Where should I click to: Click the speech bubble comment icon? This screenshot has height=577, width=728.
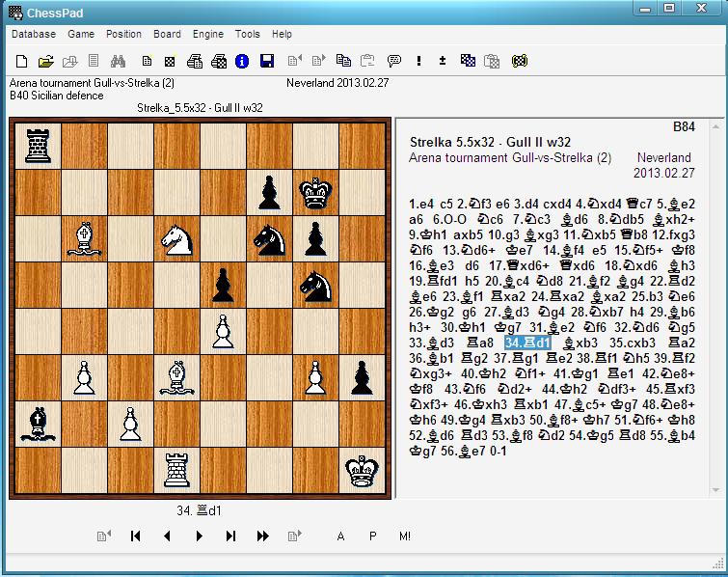[393, 61]
